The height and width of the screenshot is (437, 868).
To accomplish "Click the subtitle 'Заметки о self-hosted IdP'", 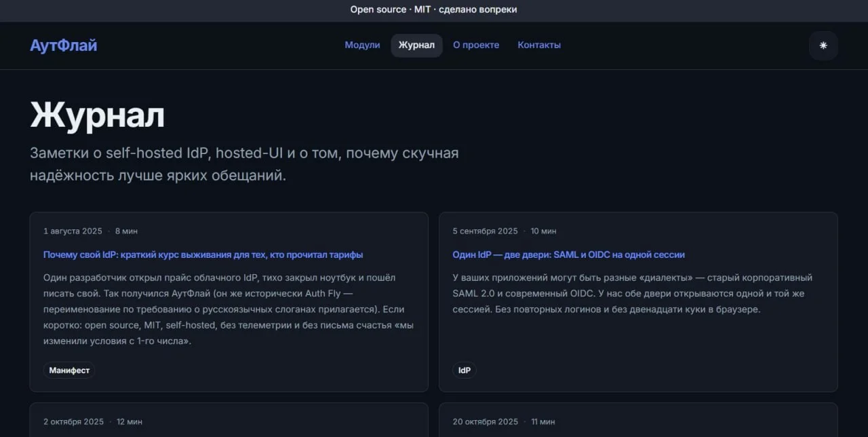I will [x=244, y=164].
